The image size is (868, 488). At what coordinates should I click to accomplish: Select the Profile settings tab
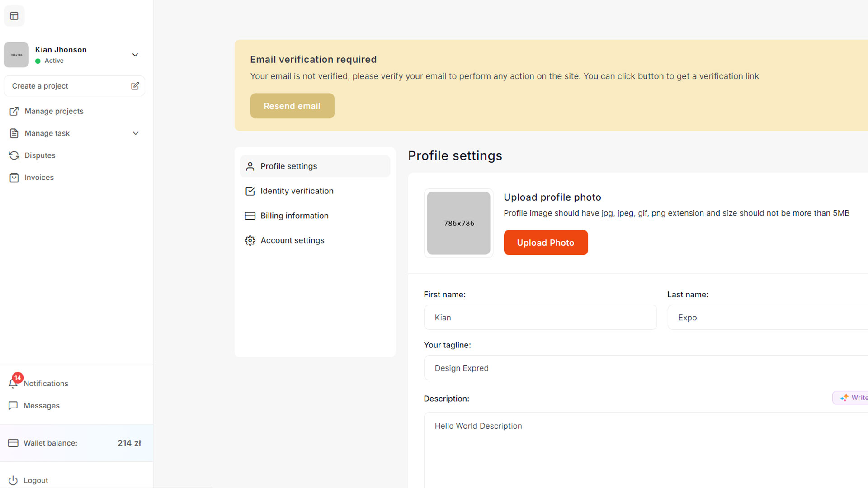[x=288, y=166]
